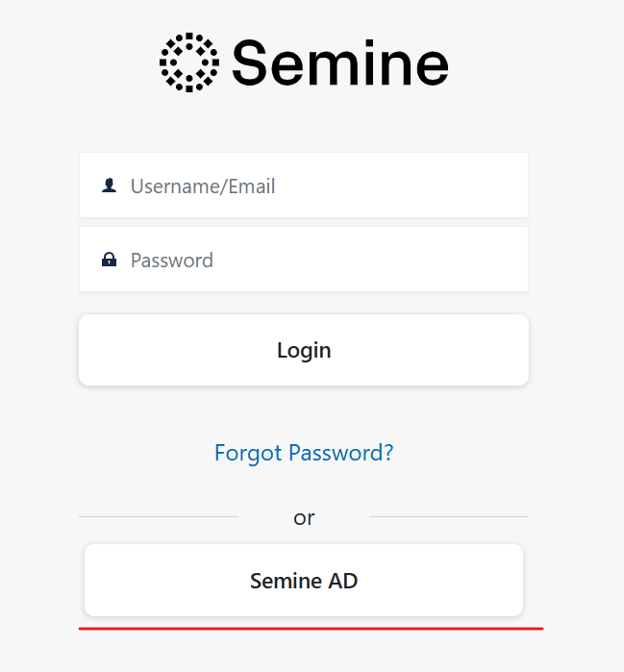The width and height of the screenshot is (624, 672).
Task: Click the Semine wordmark heading text
Action: 339,63
